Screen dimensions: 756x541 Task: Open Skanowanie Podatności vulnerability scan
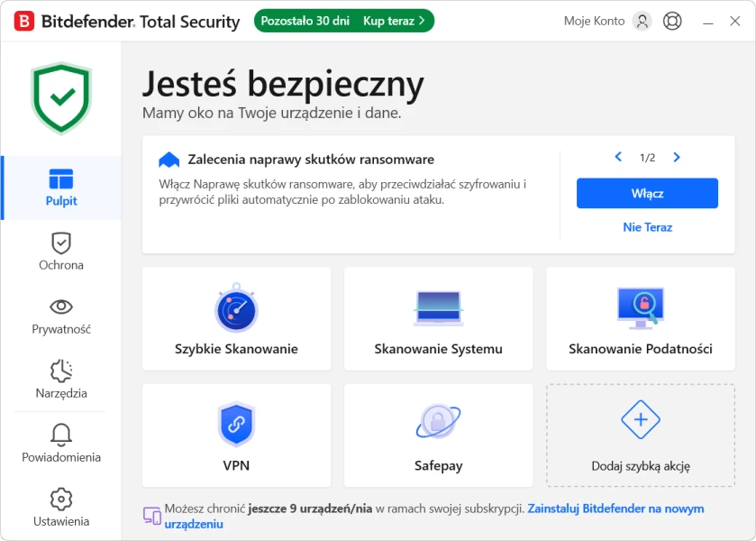pos(640,308)
